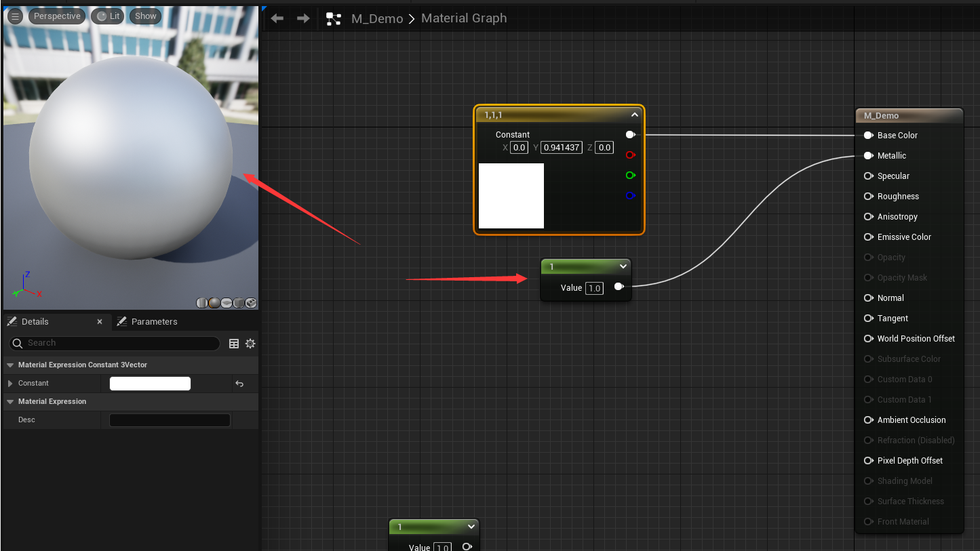Viewport: 980px width, 551px height.
Task: Open the Lit view mode dropdown
Action: coord(109,16)
